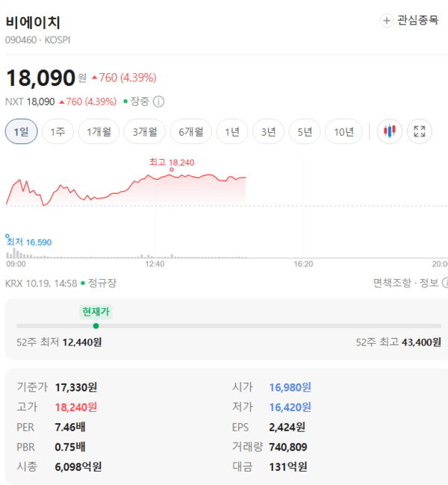Click the plus icon next to 관심종목
This screenshot has width=448, height=485.
(386, 21)
